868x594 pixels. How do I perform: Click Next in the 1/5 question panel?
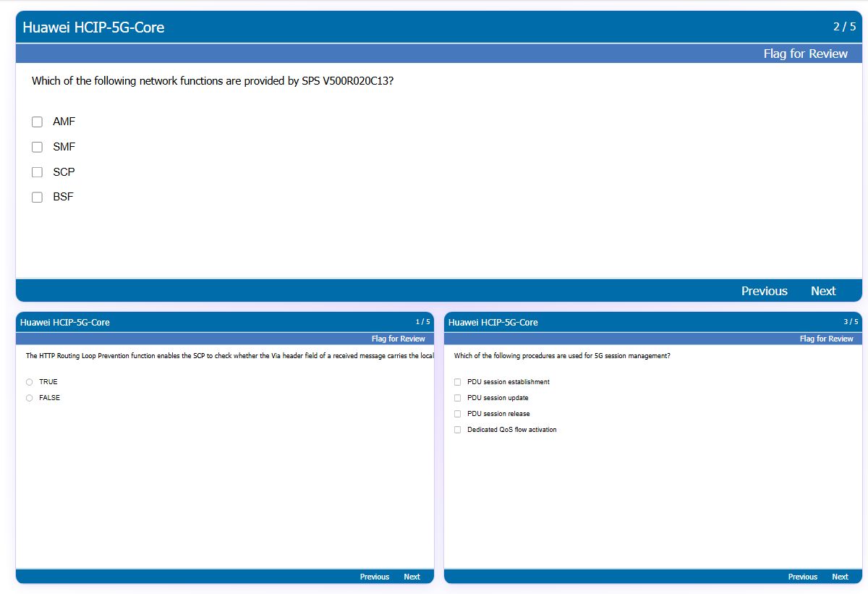click(x=412, y=577)
